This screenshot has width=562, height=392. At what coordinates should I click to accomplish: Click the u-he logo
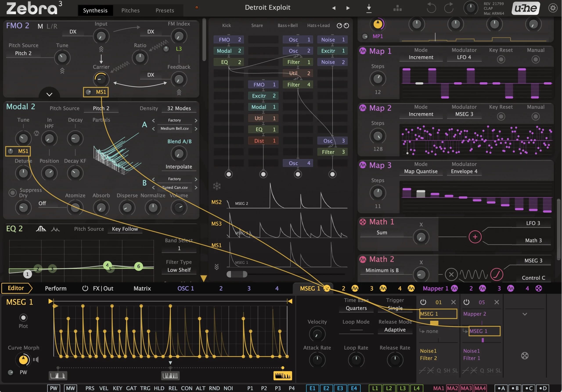[526, 8]
